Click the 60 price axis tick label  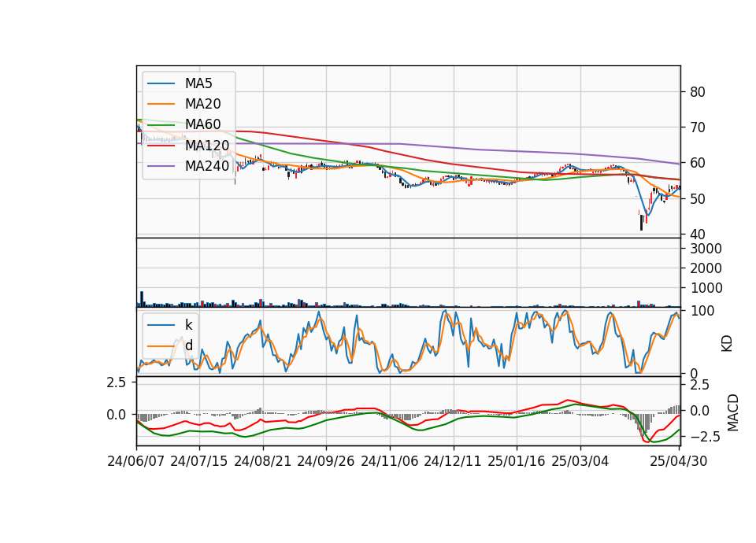(697, 164)
